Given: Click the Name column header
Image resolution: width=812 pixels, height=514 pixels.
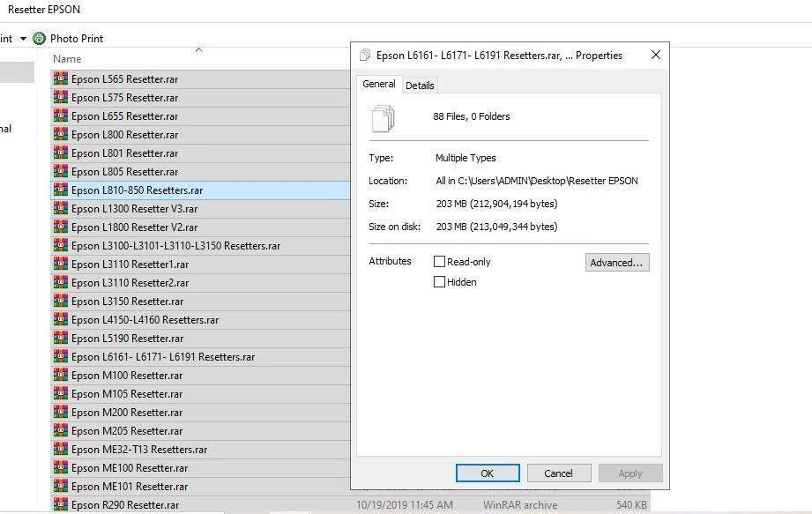Looking at the screenshot, I should [67, 59].
